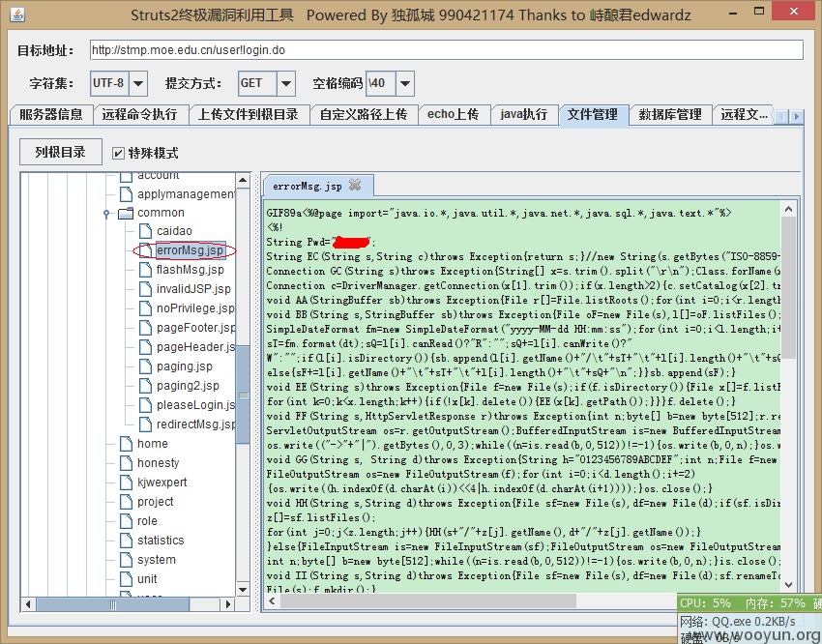The image size is (822, 644).
Task: Click tree scrollbar down arrow
Action: [243, 590]
